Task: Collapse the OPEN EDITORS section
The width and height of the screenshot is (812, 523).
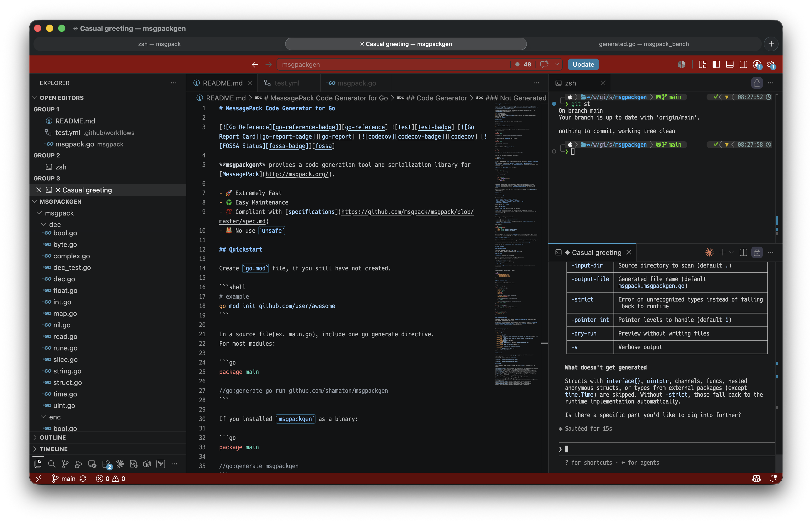Action: tap(35, 98)
